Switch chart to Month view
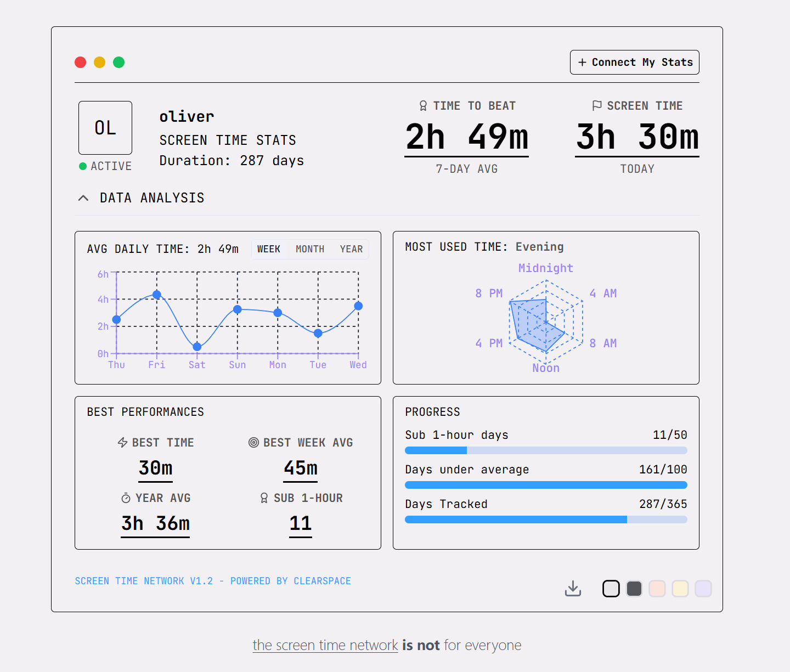 (x=310, y=249)
